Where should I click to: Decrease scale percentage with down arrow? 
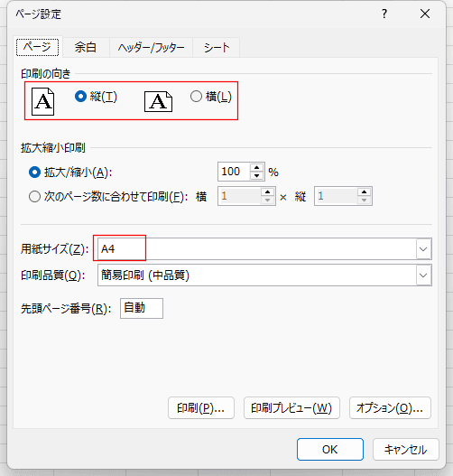point(257,175)
